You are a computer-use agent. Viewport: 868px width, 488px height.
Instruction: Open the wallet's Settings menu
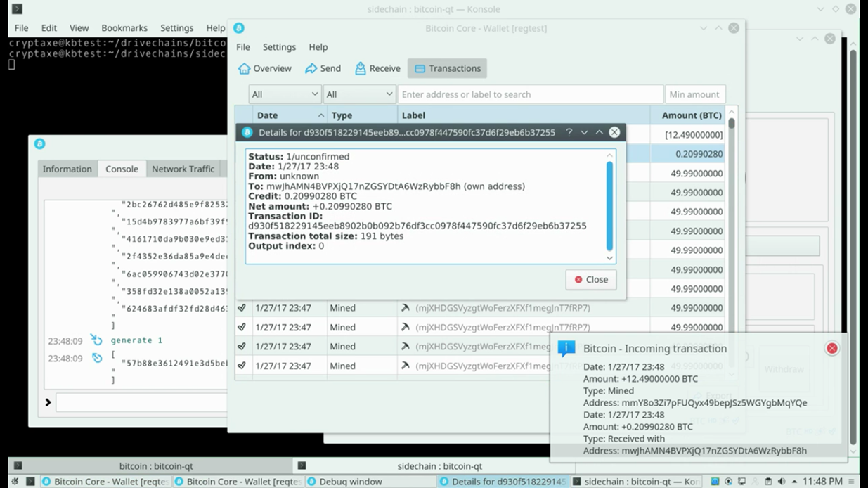279,47
